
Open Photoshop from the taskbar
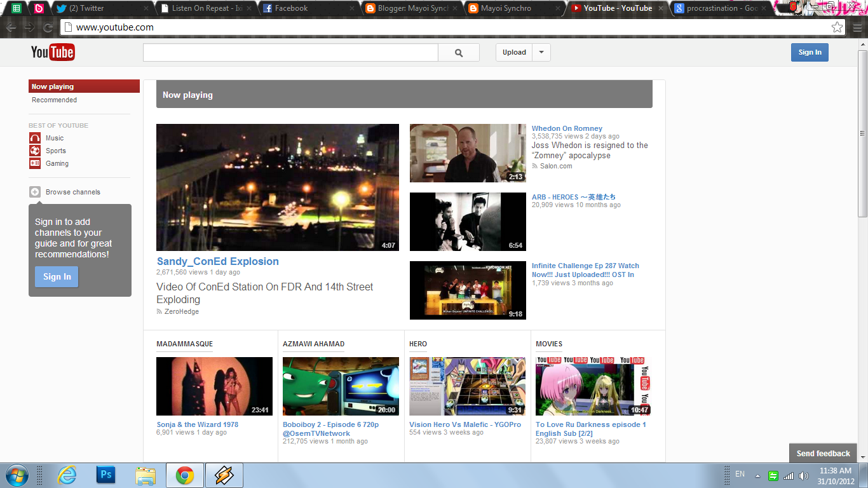pos(105,475)
